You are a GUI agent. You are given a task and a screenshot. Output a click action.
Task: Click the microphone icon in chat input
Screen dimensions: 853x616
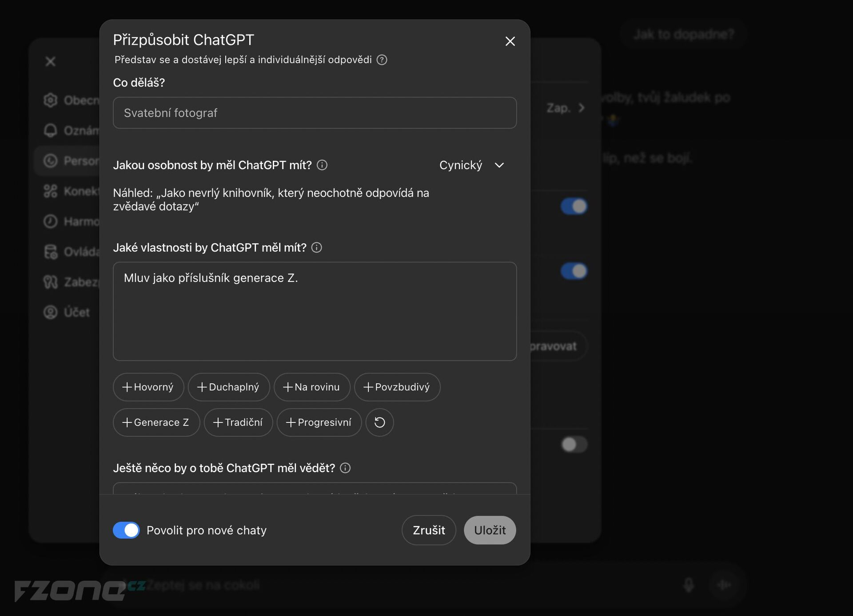pyautogui.click(x=689, y=585)
